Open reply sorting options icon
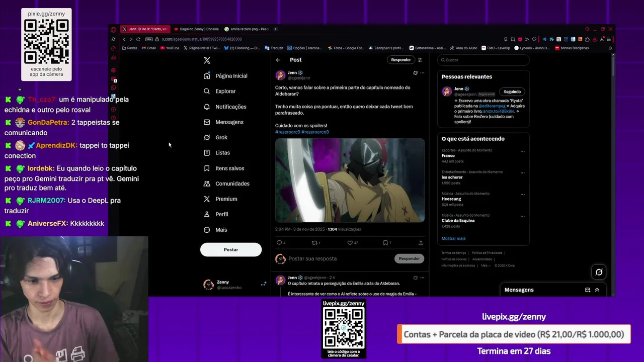The image size is (644, 362). tap(420, 60)
